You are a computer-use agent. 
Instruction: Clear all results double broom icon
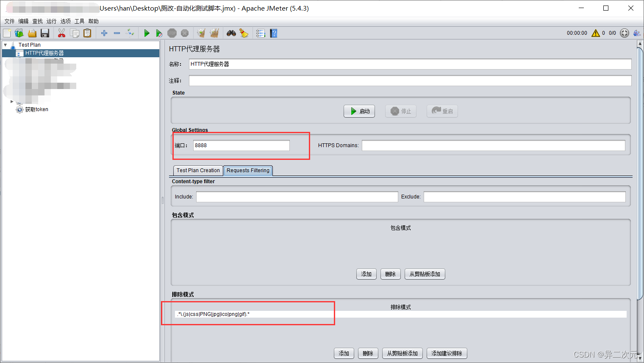pos(214,33)
